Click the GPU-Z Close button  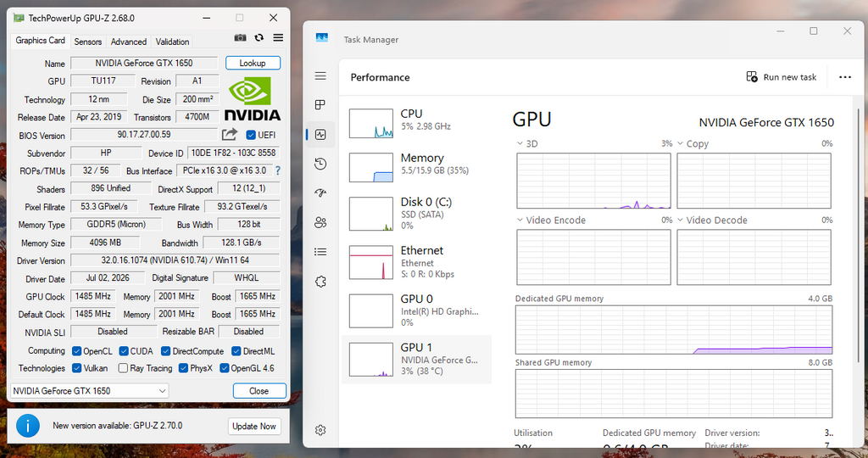[259, 391]
